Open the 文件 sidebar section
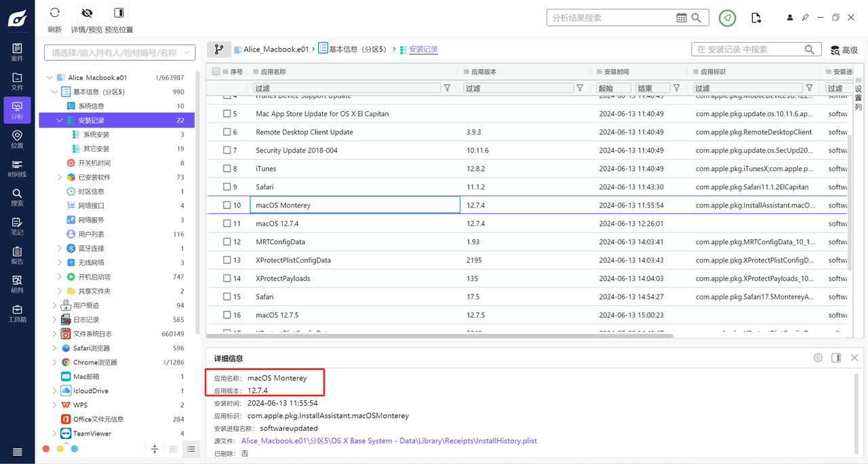 [x=17, y=81]
